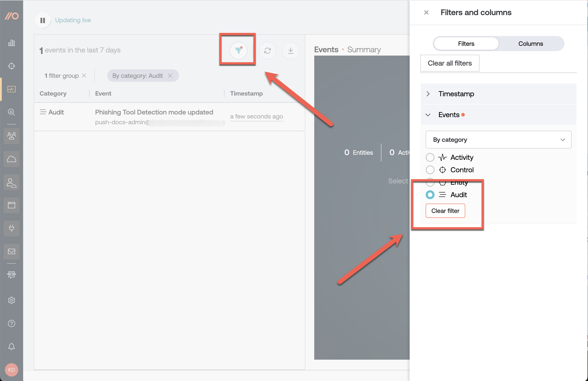Select the Activity radio button filter
Viewport: 588px width, 381px height.
(x=429, y=157)
